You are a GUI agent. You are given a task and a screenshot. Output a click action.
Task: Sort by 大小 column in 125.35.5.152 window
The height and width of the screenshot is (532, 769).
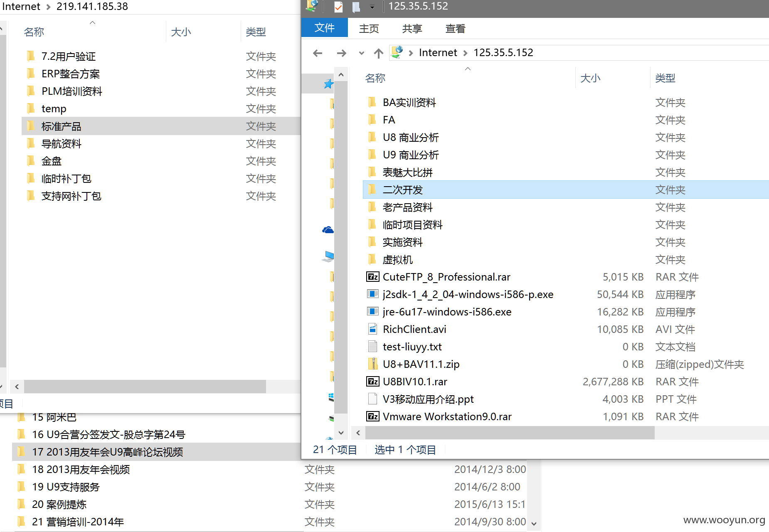(590, 78)
